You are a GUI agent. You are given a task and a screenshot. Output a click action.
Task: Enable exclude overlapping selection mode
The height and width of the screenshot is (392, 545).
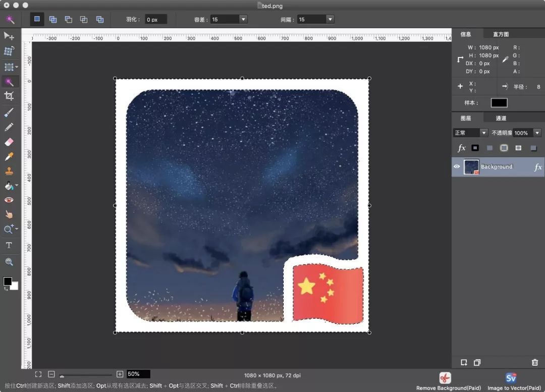(x=100, y=20)
